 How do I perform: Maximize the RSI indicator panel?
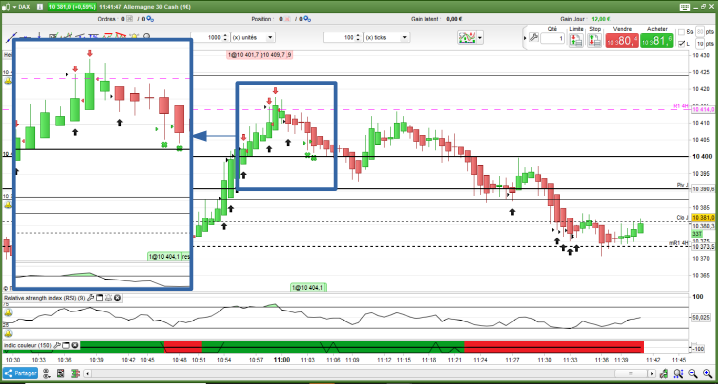[x=99, y=298]
